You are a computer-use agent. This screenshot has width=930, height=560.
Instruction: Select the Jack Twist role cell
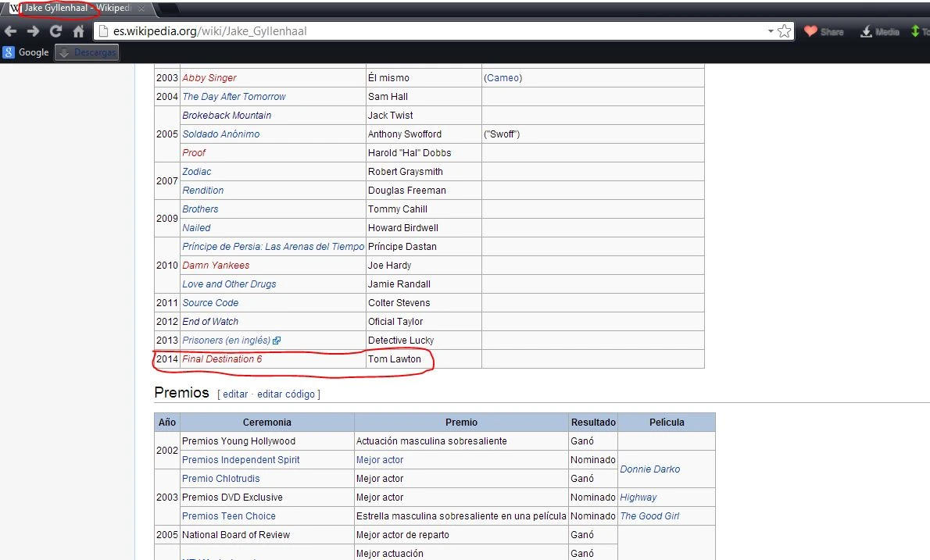[424, 116]
